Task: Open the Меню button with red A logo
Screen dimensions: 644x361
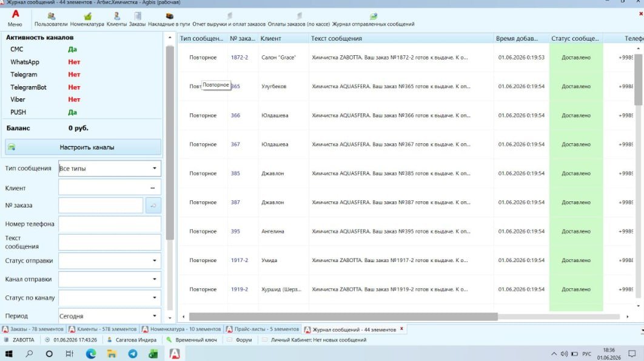Action: click(x=15, y=18)
